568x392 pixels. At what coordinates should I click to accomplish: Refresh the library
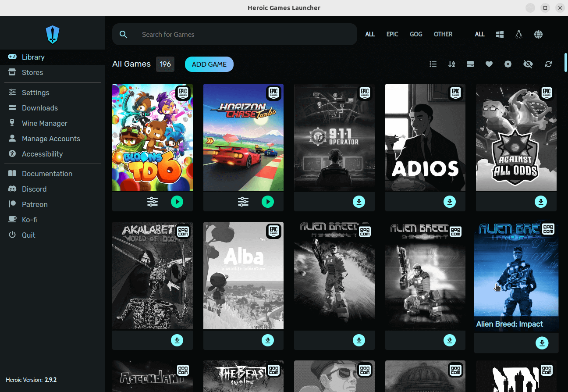coord(548,64)
